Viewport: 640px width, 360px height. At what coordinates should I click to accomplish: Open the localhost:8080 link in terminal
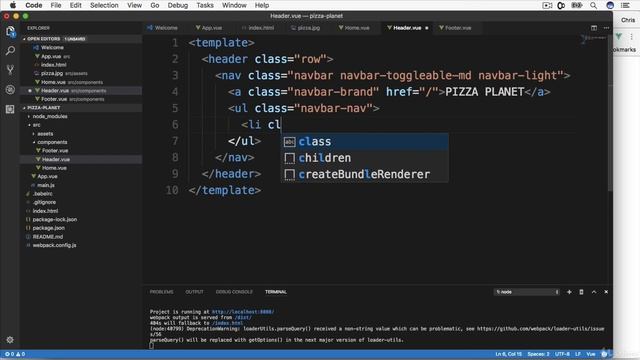coord(243,312)
